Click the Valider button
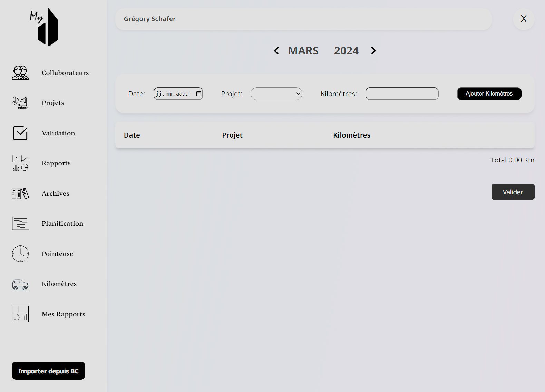This screenshot has height=392, width=545. [x=513, y=192]
